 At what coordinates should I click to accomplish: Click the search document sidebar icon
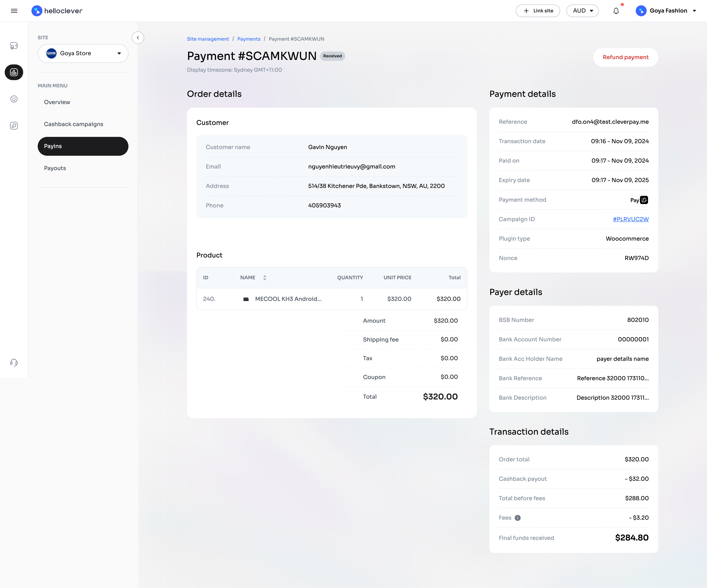tap(14, 126)
